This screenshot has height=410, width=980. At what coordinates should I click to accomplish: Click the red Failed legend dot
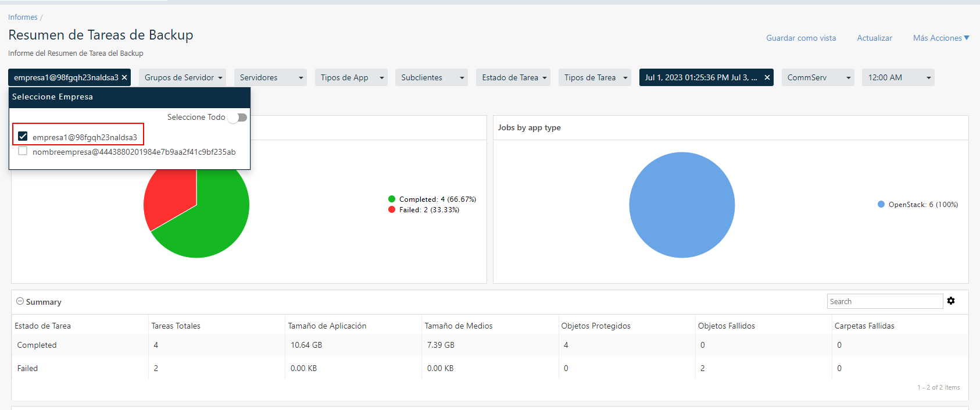tap(392, 209)
